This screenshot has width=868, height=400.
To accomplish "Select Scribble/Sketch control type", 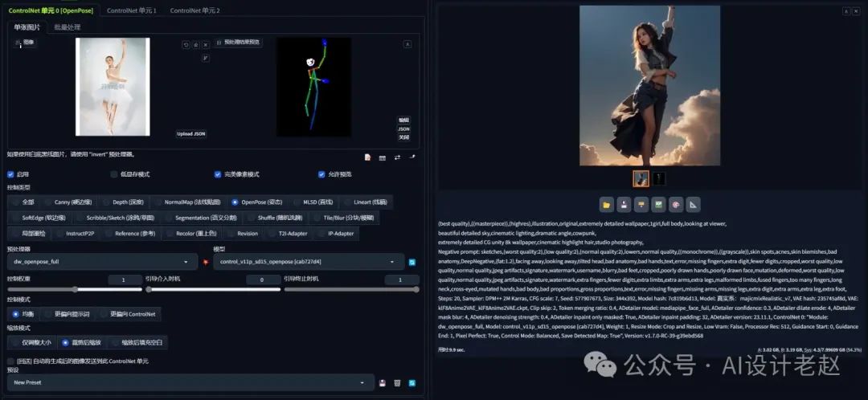I will coord(116,218).
